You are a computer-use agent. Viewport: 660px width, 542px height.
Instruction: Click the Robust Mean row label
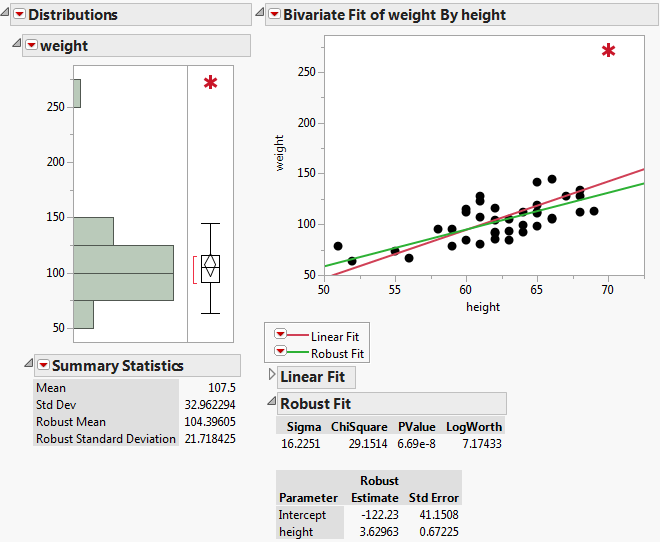pyautogui.click(x=73, y=422)
